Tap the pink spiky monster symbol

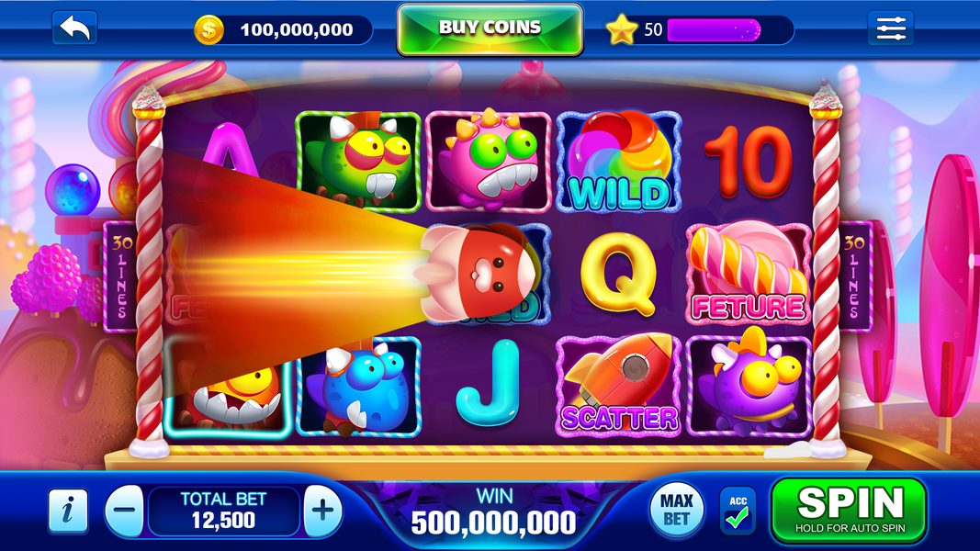coord(488,162)
